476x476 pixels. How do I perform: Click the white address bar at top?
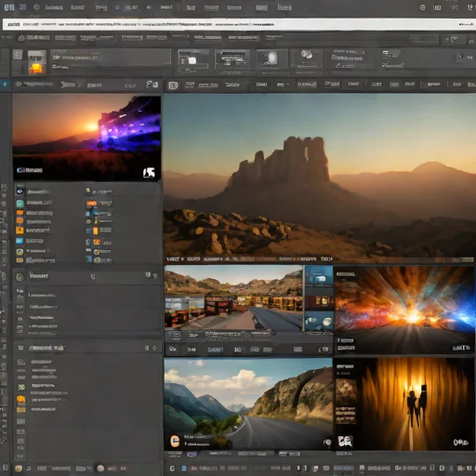(238, 24)
